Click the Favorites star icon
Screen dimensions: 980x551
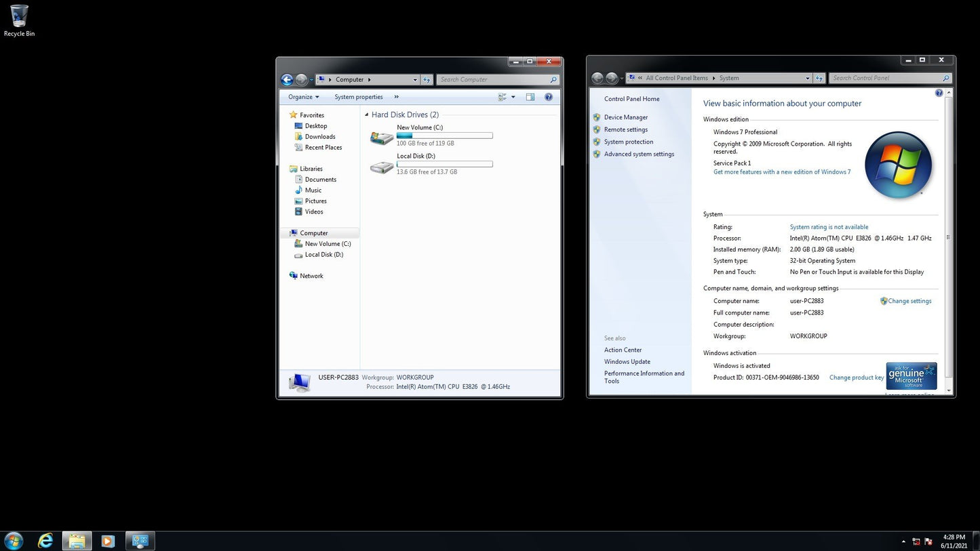293,115
